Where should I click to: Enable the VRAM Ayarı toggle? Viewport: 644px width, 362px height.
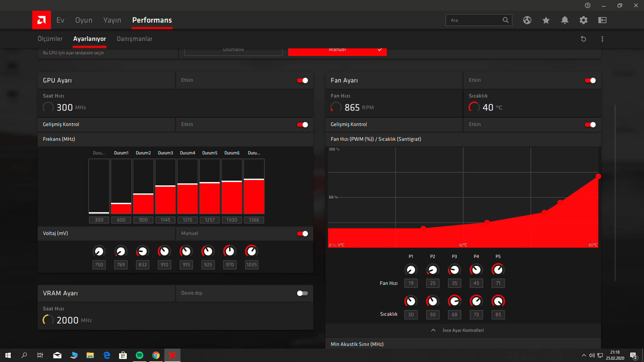[302, 293]
